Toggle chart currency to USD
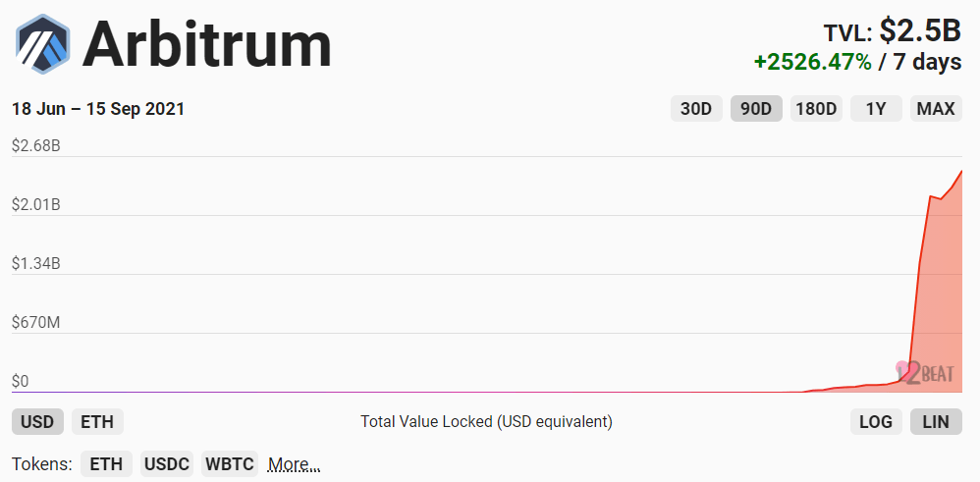 point(37,422)
